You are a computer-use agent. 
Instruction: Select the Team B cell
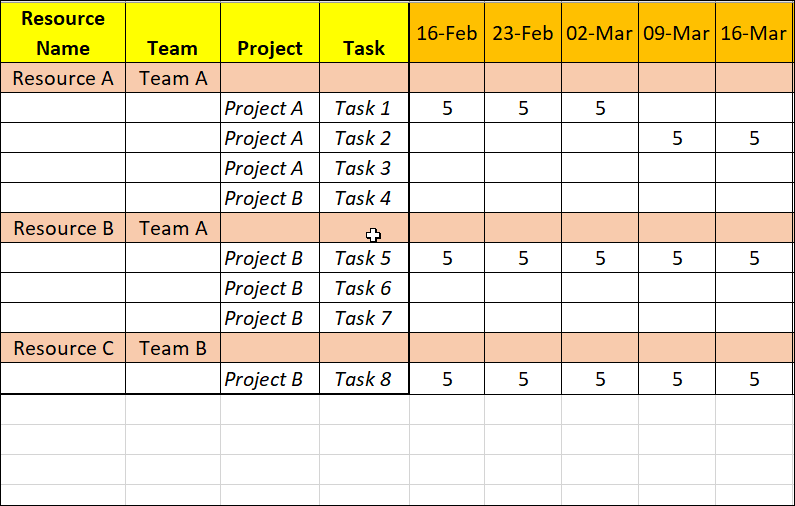tap(173, 348)
